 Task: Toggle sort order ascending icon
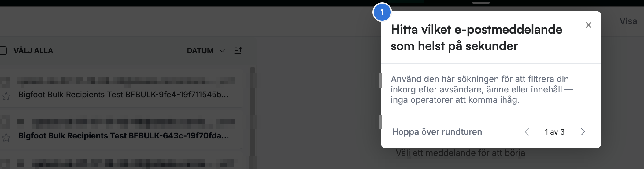point(238,51)
